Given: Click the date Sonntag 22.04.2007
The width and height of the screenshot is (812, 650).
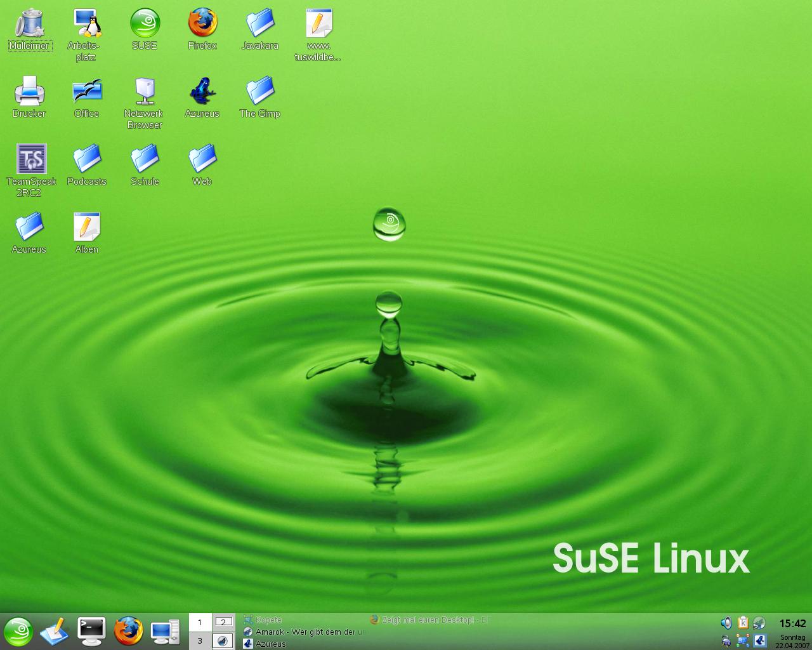Looking at the screenshot, I should (x=792, y=641).
